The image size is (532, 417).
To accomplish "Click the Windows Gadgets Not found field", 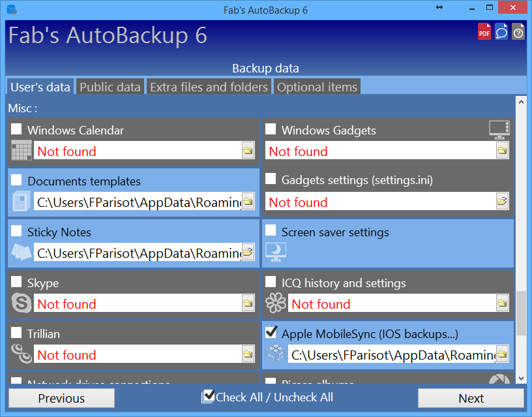I will coord(380,150).
